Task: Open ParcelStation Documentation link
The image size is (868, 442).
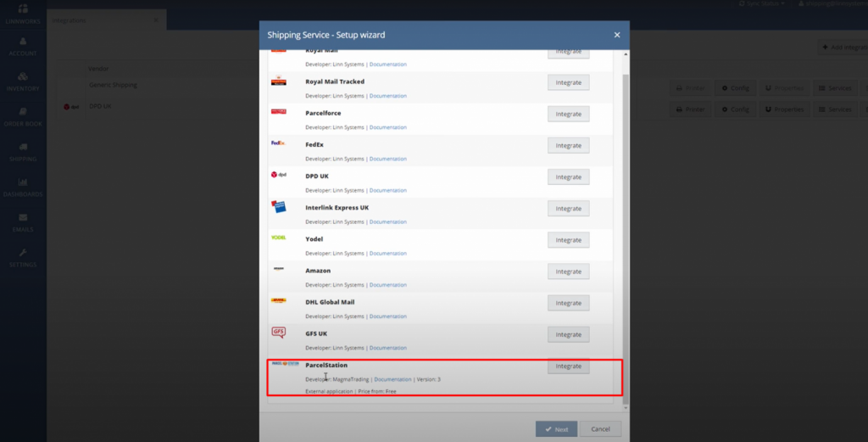Action: [x=393, y=380]
